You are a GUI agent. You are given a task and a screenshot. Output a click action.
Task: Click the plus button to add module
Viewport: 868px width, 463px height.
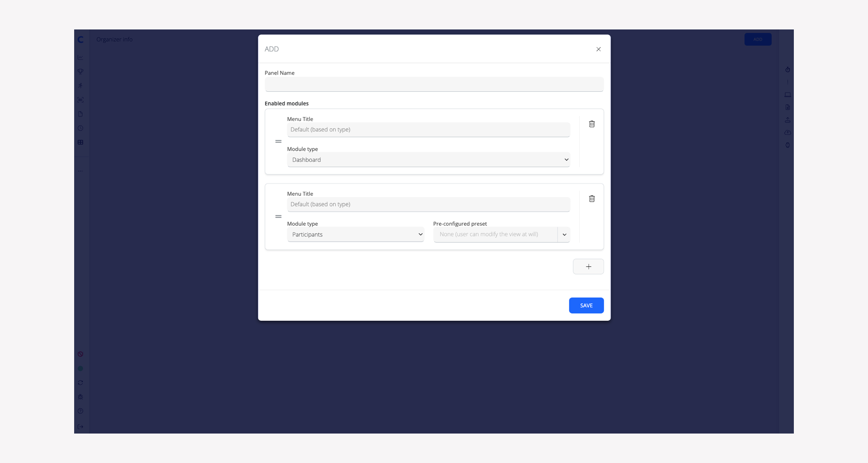tap(588, 266)
